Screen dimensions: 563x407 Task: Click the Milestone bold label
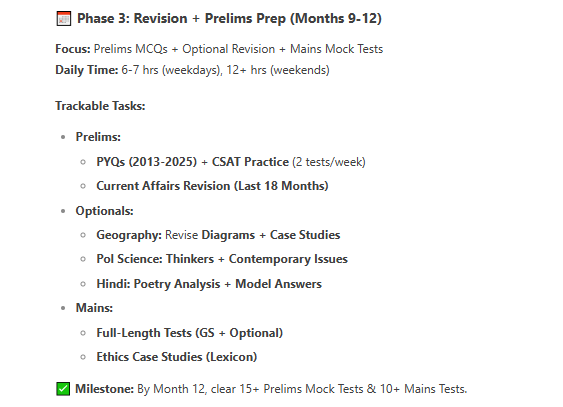[x=104, y=389]
